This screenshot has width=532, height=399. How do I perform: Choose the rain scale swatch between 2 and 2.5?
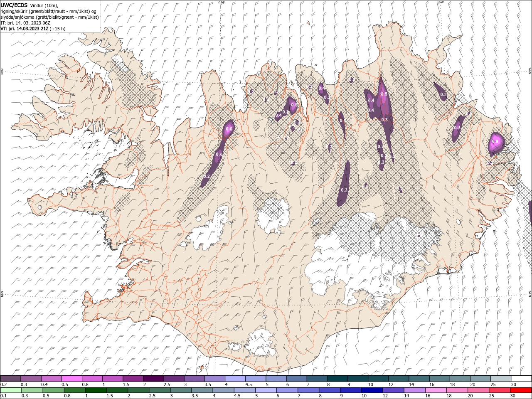tap(138, 390)
